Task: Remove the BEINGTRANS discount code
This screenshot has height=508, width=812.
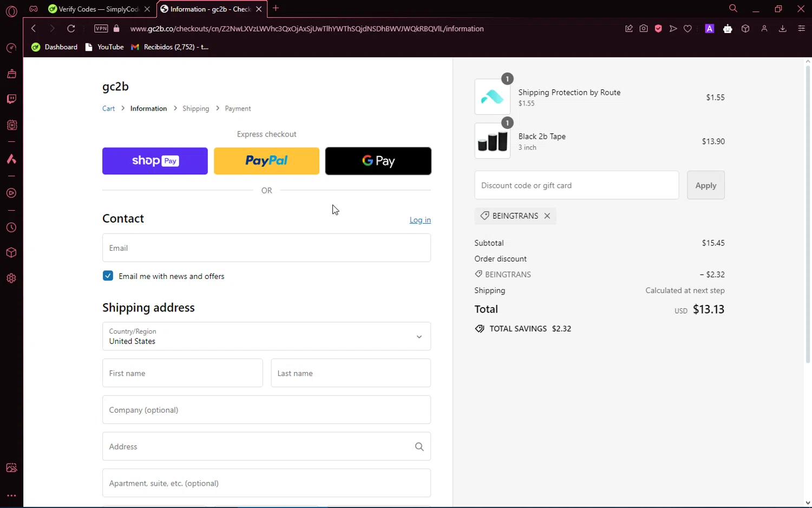Action: tap(547, 216)
